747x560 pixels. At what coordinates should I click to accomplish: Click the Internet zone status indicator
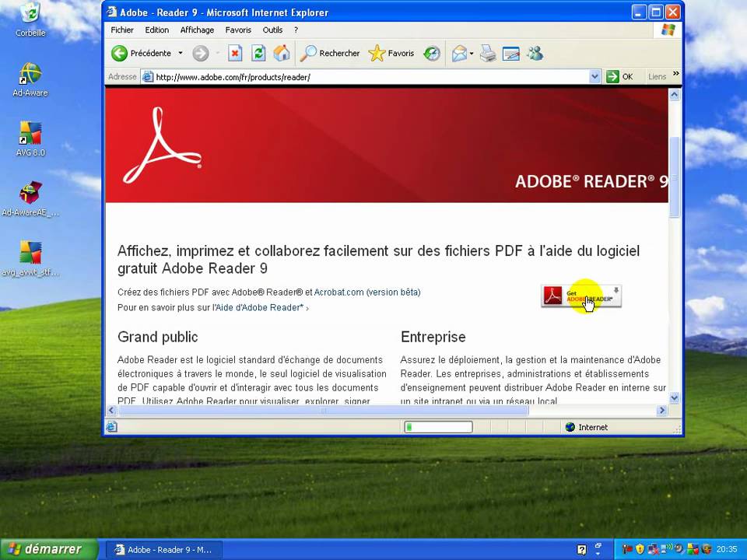[x=587, y=427]
